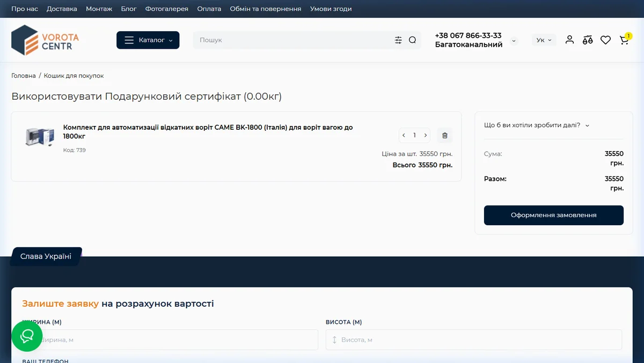
Task: Call the +38 067 866-33-33 number
Action: tap(469, 35)
